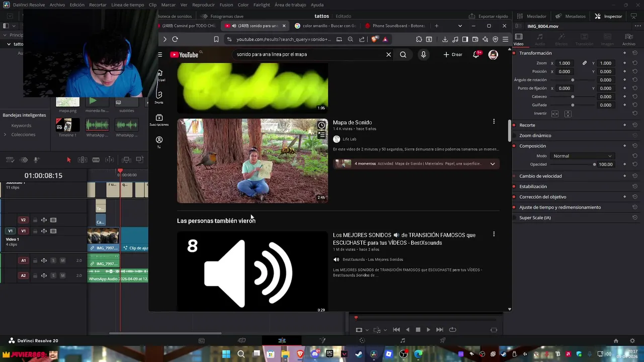Click YouTube search magnifier button
Image resolution: width=644 pixels, height=362 pixels.
(x=403, y=54)
